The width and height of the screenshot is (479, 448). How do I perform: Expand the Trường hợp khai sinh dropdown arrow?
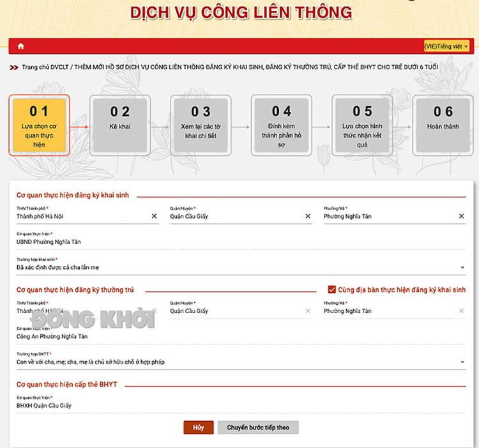[462, 267]
